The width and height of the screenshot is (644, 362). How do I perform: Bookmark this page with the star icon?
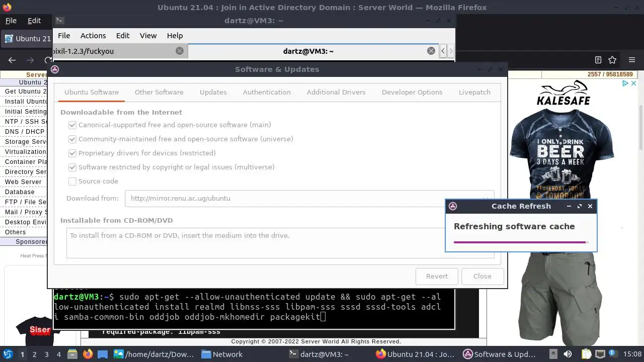(x=612, y=60)
